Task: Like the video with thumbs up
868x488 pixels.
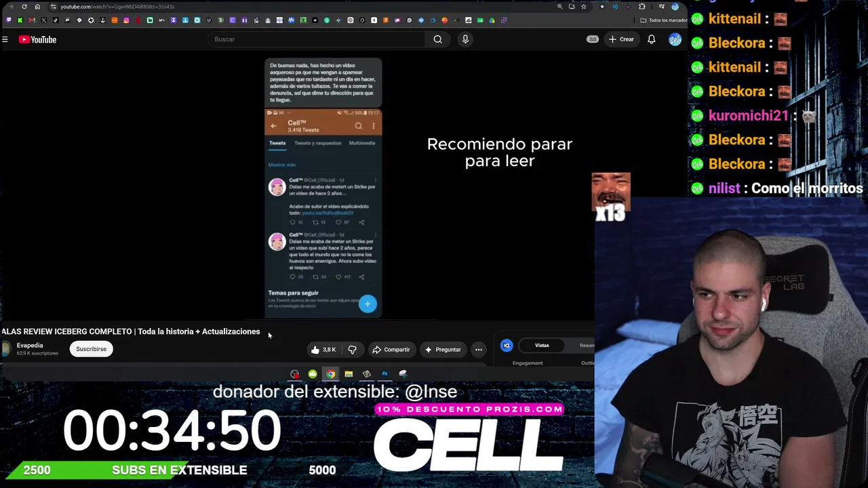Action: 323,350
